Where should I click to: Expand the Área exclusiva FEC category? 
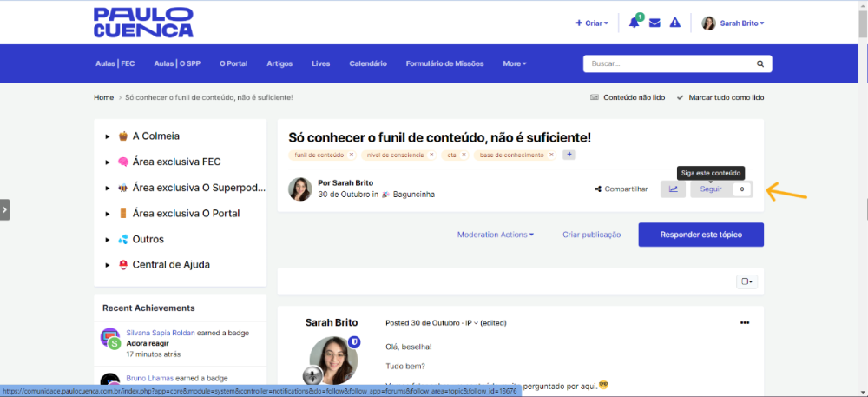click(108, 162)
